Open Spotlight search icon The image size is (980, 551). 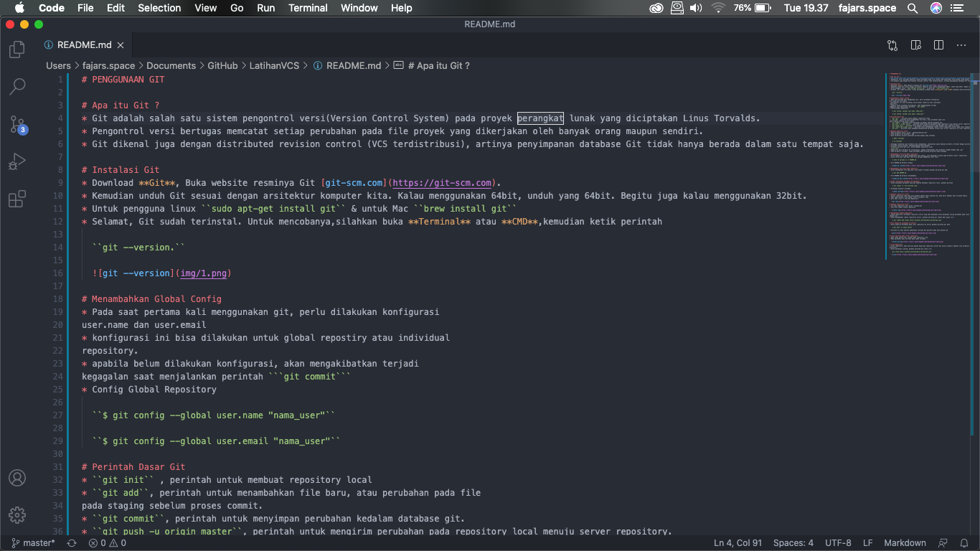pyautogui.click(x=913, y=8)
